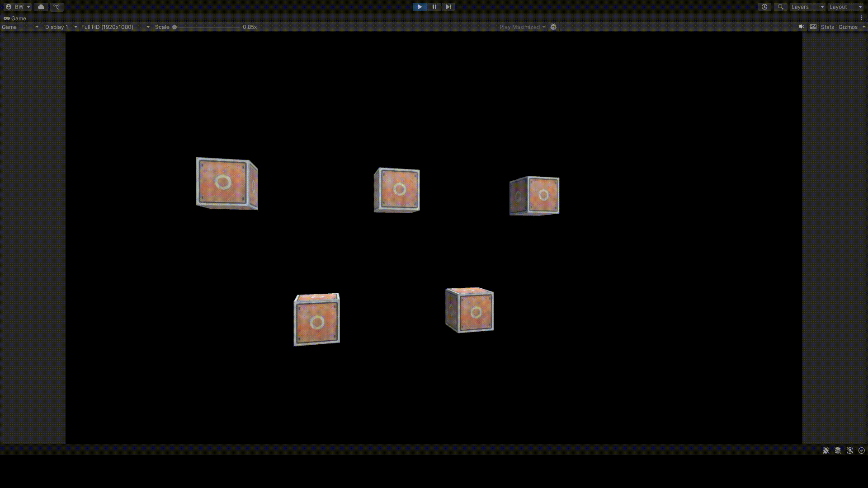
Task: Toggle play mode off
Action: (x=420, y=7)
